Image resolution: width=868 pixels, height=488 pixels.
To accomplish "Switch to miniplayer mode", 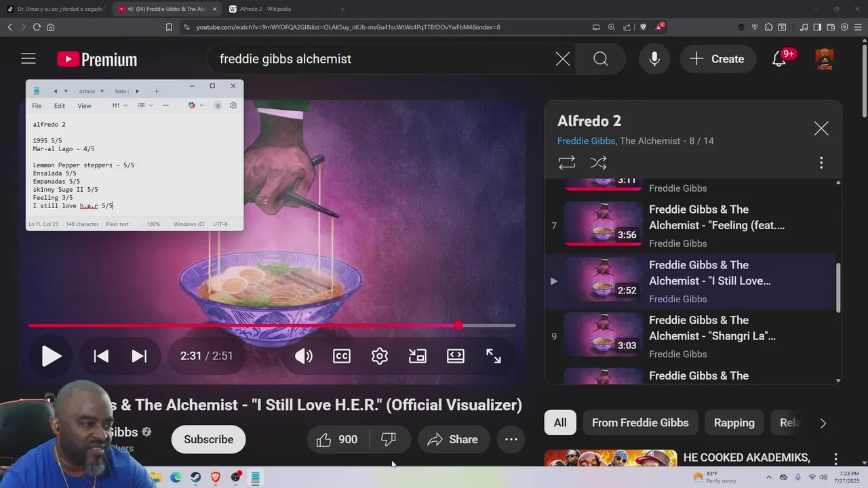I will point(418,356).
